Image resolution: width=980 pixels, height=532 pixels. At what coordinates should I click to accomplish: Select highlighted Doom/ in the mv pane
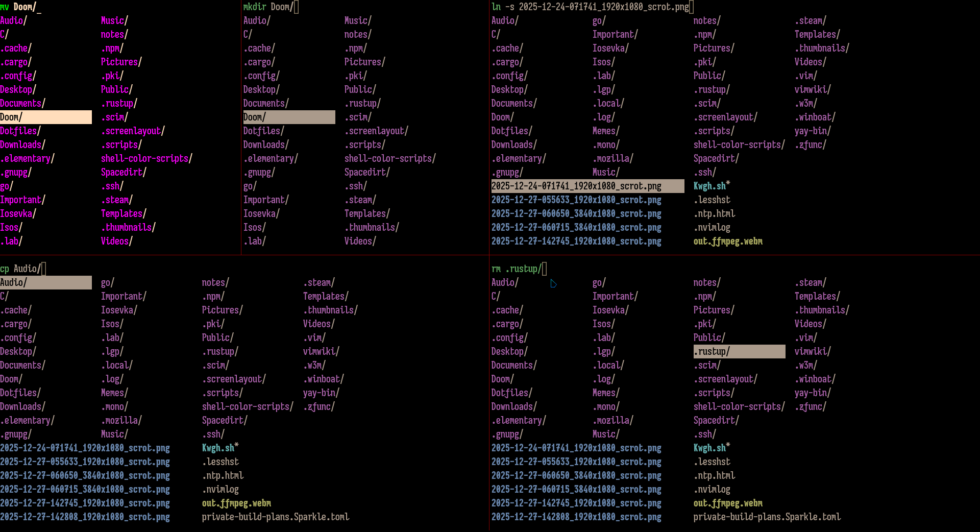[x=46, y=117]
